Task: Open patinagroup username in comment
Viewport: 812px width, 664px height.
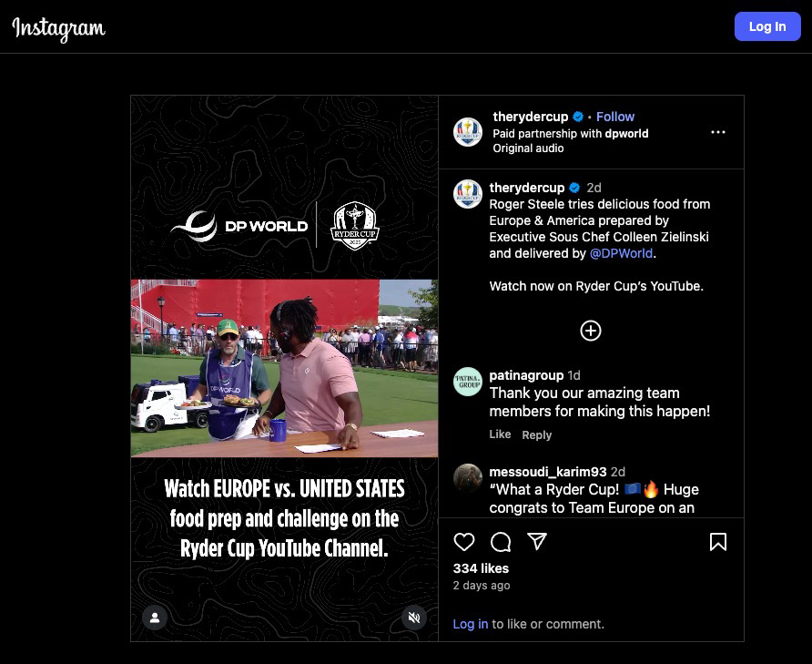Action: click(x=526, y=375)
